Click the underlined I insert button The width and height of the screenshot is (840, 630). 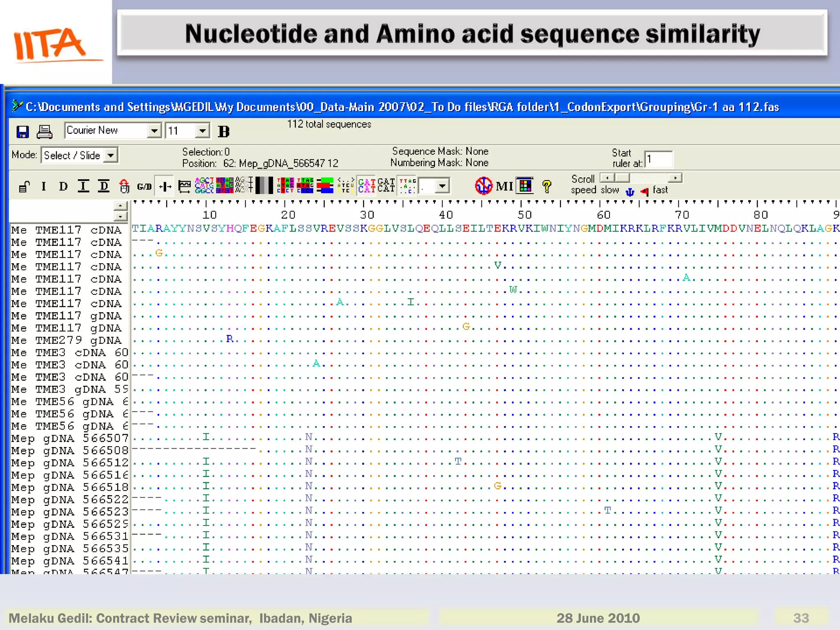83,187
